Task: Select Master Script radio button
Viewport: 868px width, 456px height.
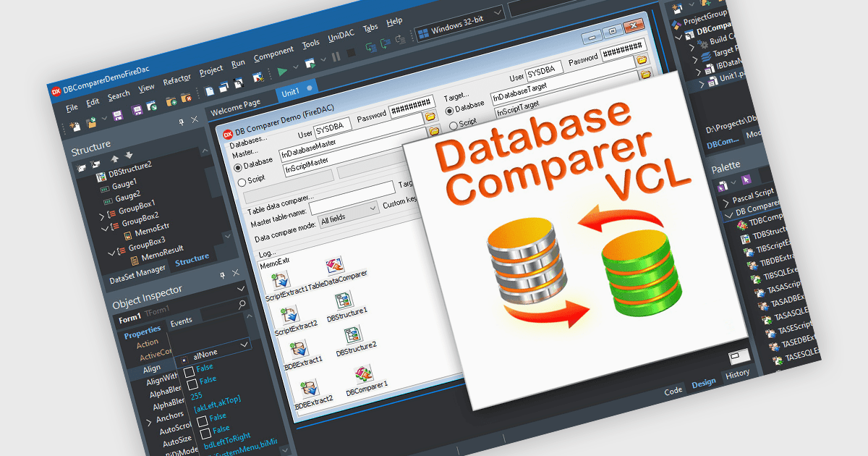Action: tap(242, 181)
